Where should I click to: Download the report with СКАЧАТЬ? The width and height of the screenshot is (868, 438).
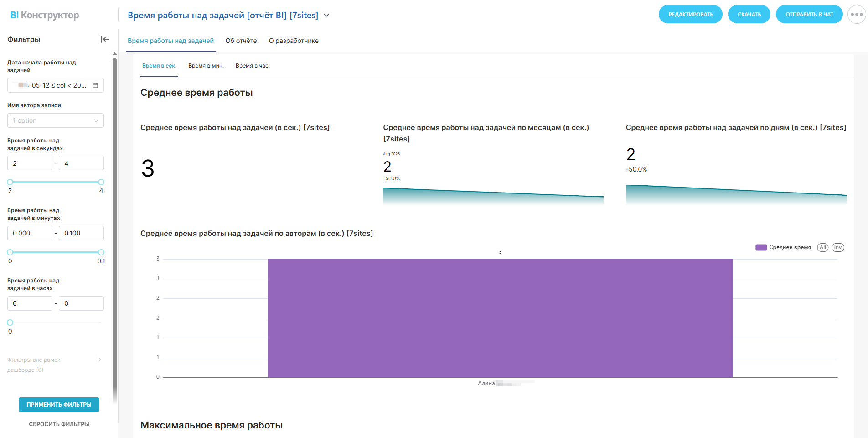749,15
